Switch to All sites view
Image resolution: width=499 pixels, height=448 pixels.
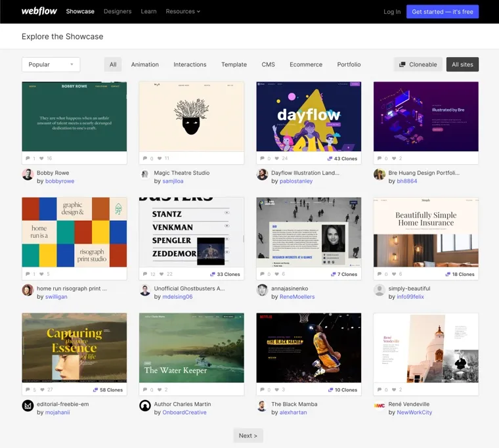(462, 64)
